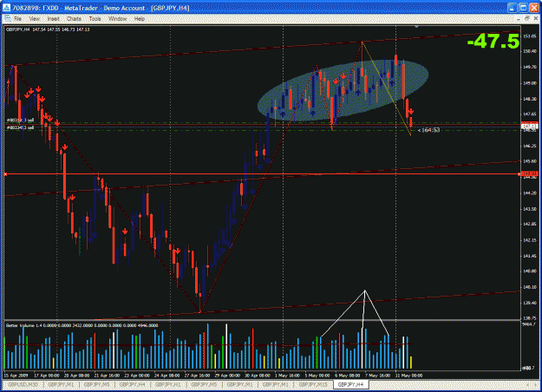This screenshot has width=542, height=392.
Task: Click the chart shift triangle marker at top
Action: point(416,27)
